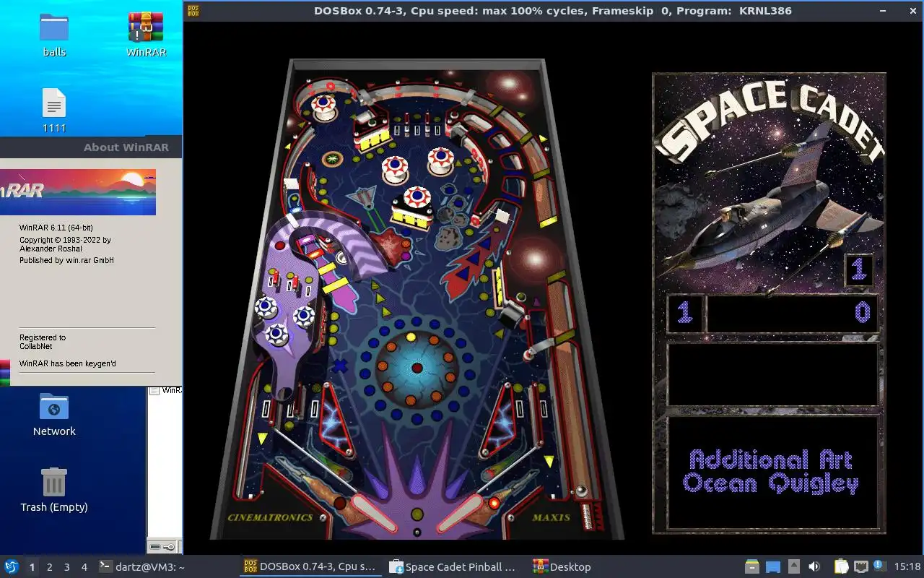This screenshot has height=578, width=924.
Task: Click the center wormhole gravity well
Action: pyautogui.click(x=417, y=367)
